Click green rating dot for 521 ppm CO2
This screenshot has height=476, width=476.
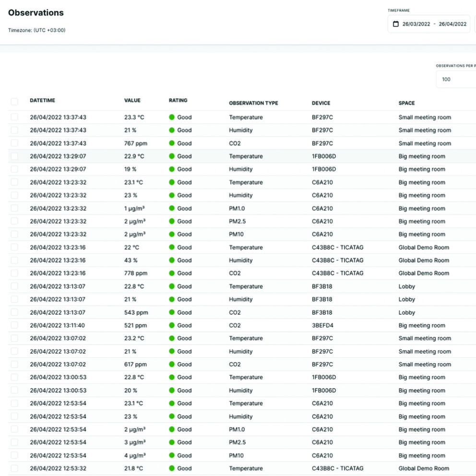tap(172, 325)
